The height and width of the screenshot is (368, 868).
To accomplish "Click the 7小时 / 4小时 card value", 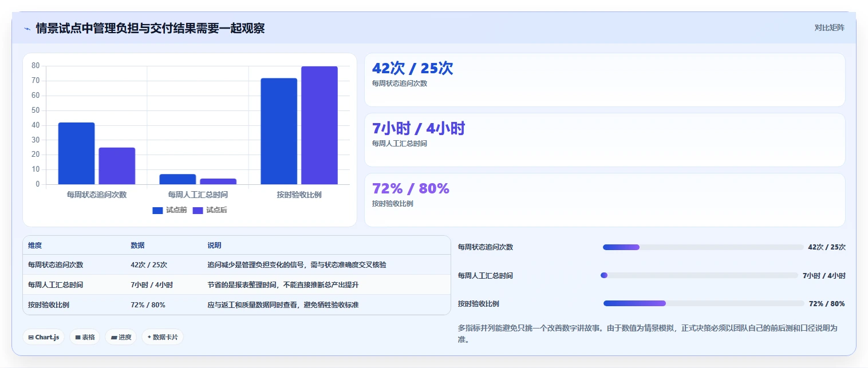I will (419, 129).
